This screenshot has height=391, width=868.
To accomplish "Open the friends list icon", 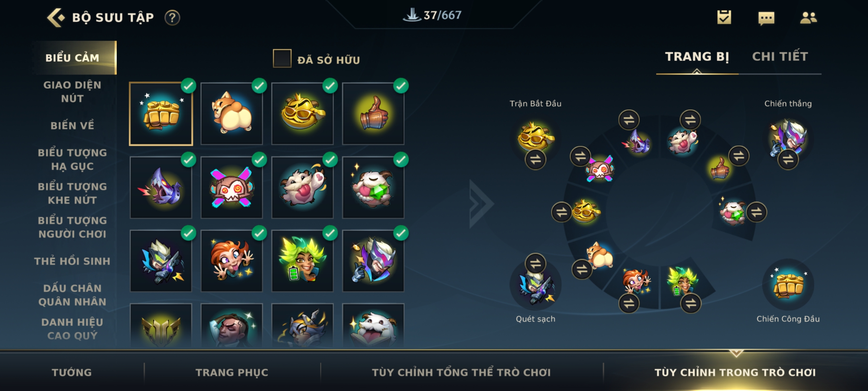I will [808, 17].
